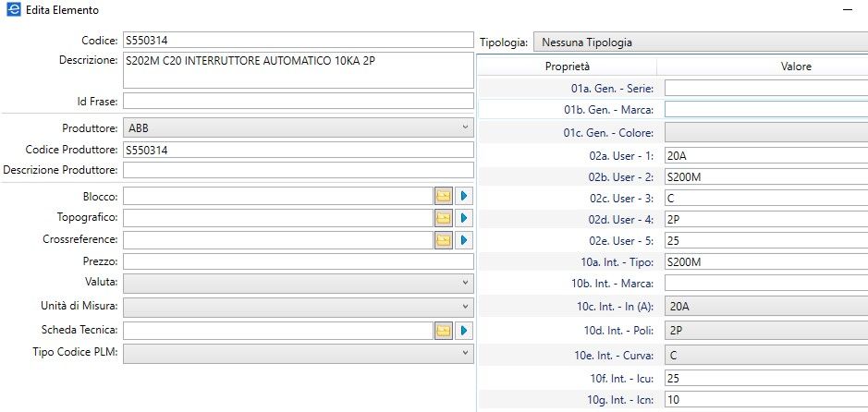
Task: Click the play arrow next to Blocco
Action: (x=464, y=196)
